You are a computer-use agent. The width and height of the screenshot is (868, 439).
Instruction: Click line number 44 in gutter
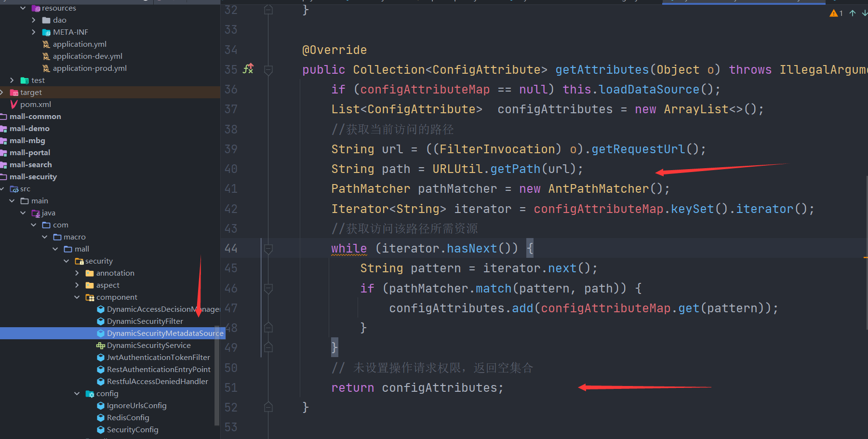click(231, 248)
